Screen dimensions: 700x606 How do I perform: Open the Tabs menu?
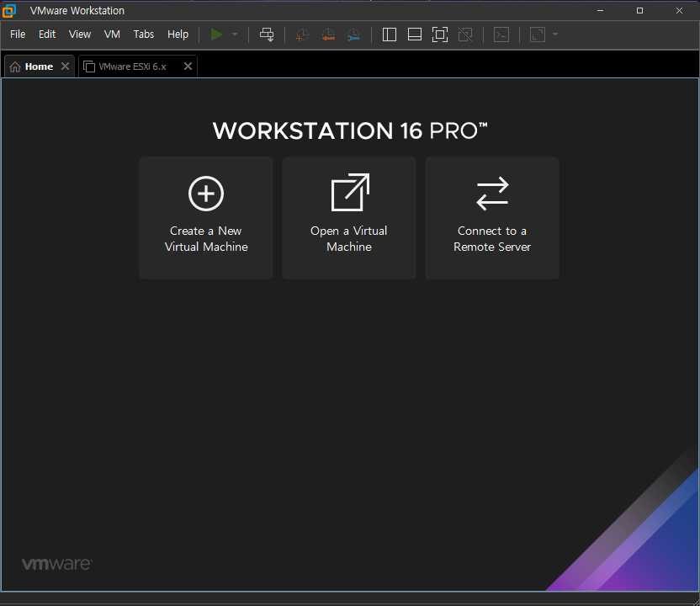click(x=144, y=35)
